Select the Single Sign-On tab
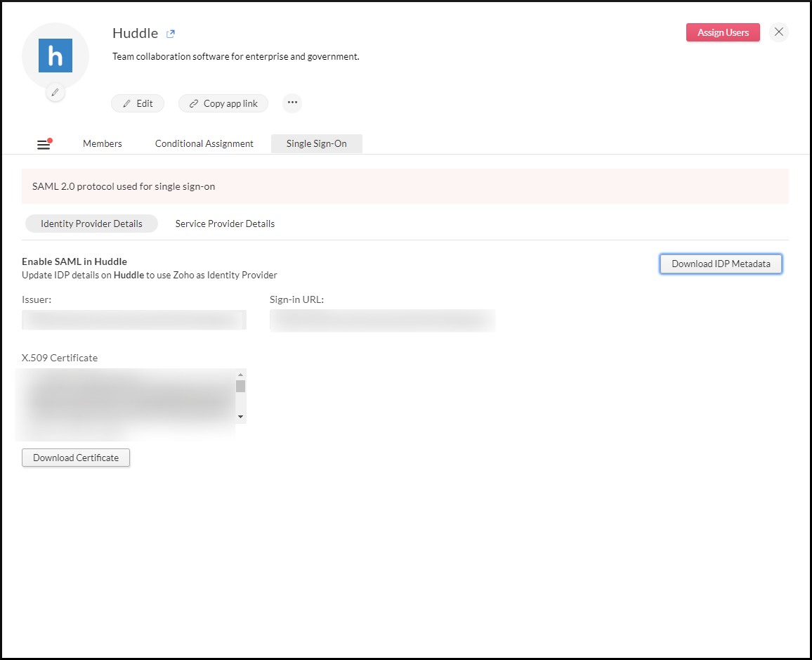The height and width of the screenshot is (660, 812). tap(316, 143)
